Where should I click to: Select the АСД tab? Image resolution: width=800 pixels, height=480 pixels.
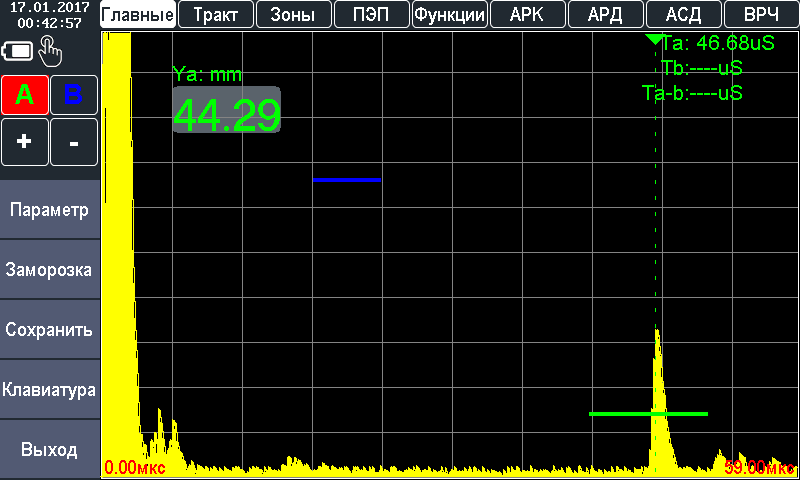[683, 14]
